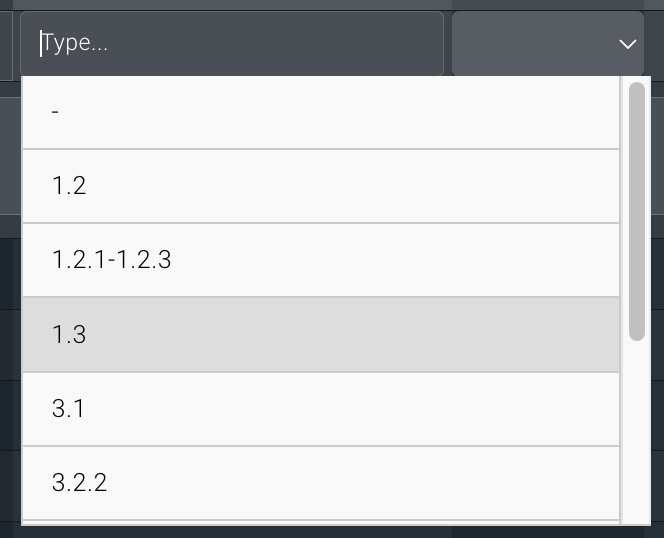Select version 1.2 from the dropdown list
This screenshot has height=538, width=664.
pos(320,186)
